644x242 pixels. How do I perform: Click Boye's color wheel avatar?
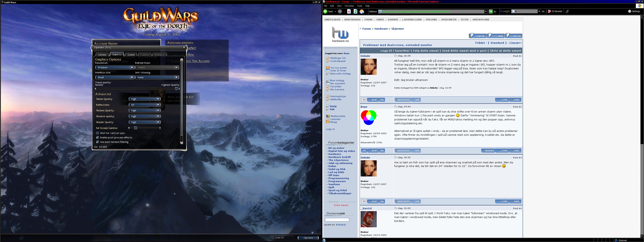point(368,118)
